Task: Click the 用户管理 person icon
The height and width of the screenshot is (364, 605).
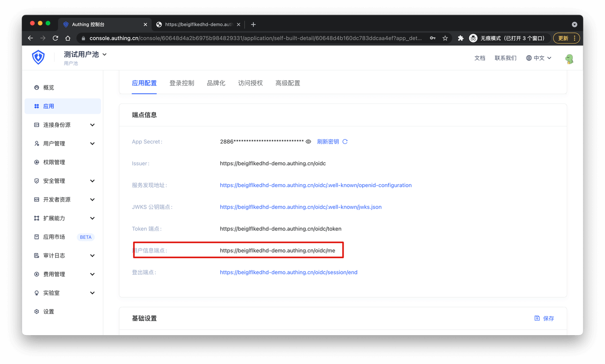Action: click(36, 144)
